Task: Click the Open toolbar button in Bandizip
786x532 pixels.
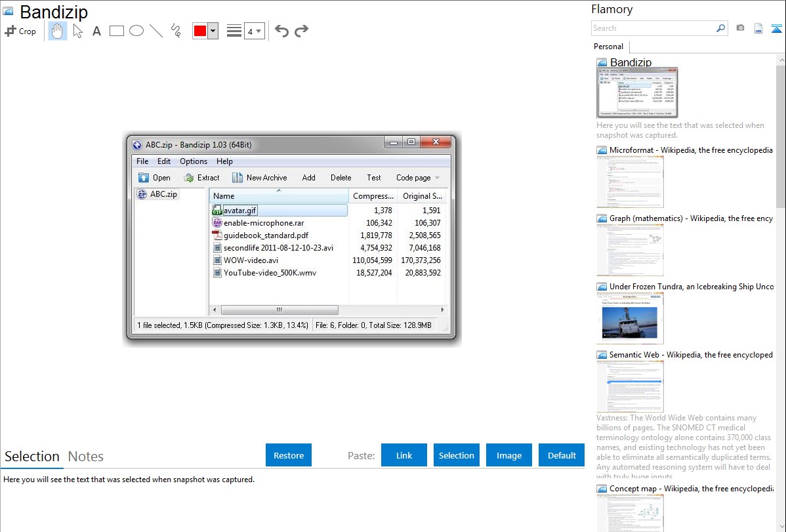Action: tap(154, 178)
